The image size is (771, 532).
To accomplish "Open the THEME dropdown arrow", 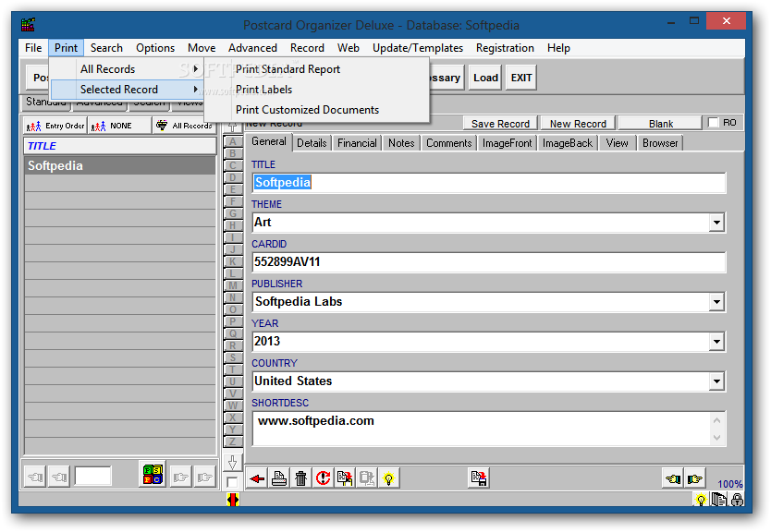I will coord(716,223).
